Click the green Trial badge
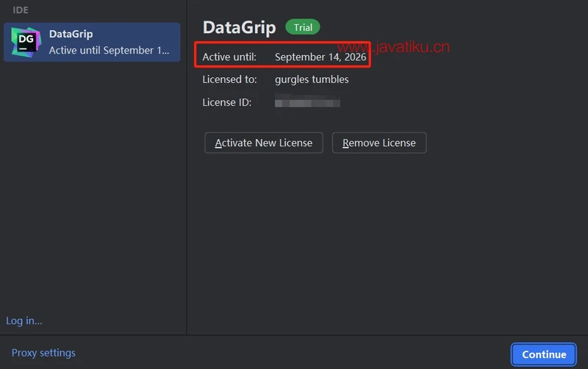 pyautogui.click(x=303, y=27)
